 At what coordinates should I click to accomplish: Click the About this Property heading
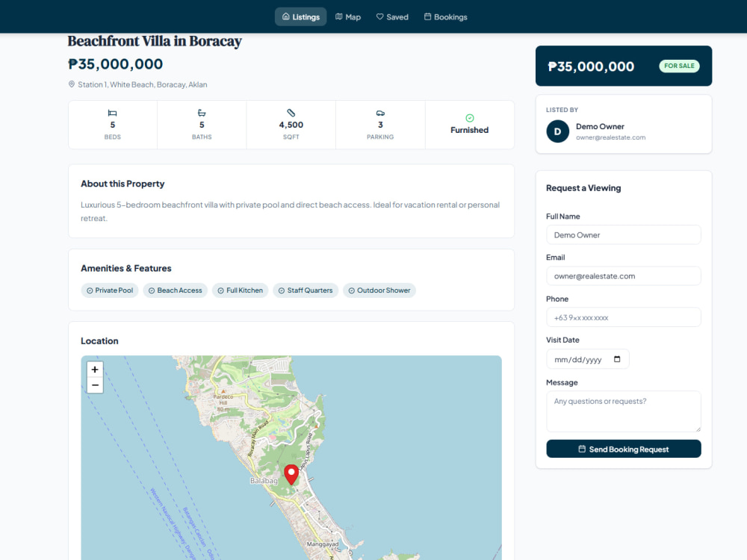123,184
